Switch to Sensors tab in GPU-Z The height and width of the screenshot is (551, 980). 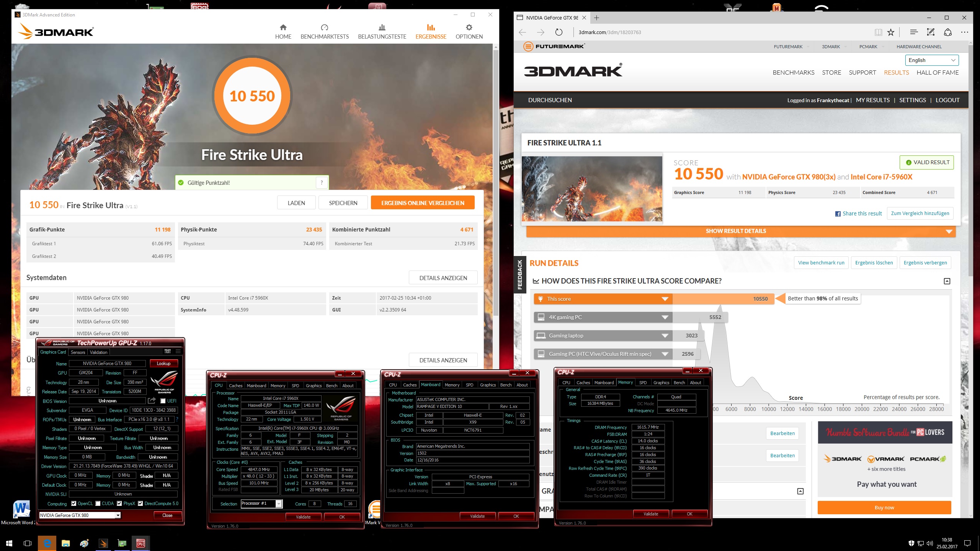(78, 352)
